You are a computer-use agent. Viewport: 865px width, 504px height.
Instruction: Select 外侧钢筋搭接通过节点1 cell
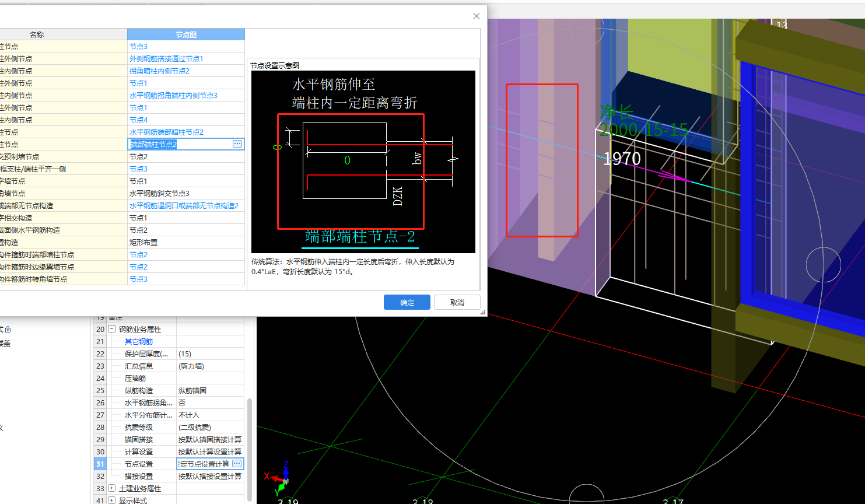point(186,59)
